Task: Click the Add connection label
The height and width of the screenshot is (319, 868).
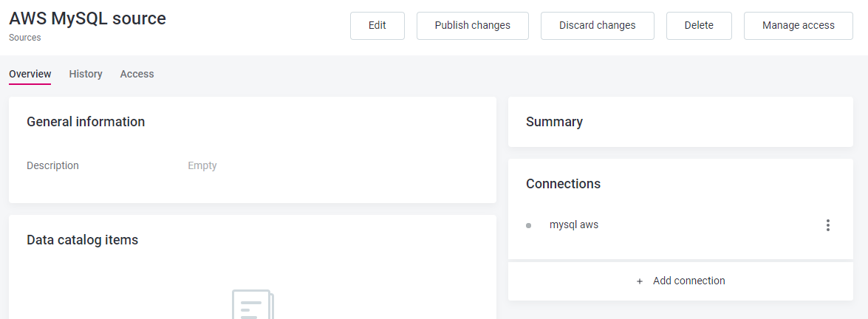Action: (688, 281)
